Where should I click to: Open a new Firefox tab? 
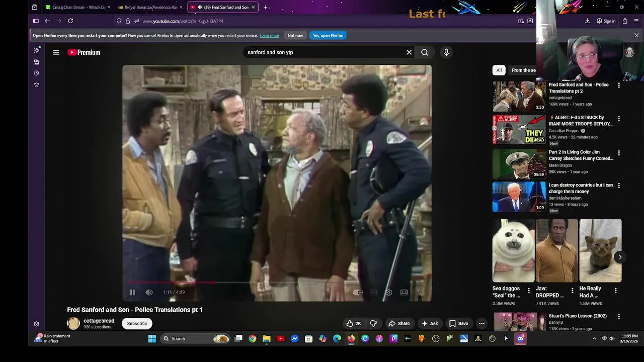pyautogui.click(x=265, y=8)
